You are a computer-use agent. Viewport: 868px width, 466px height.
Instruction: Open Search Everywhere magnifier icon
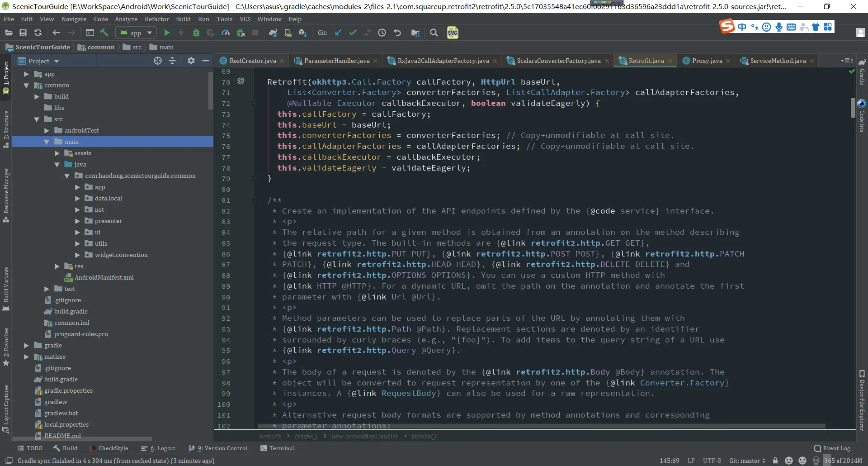pos(434,33)
